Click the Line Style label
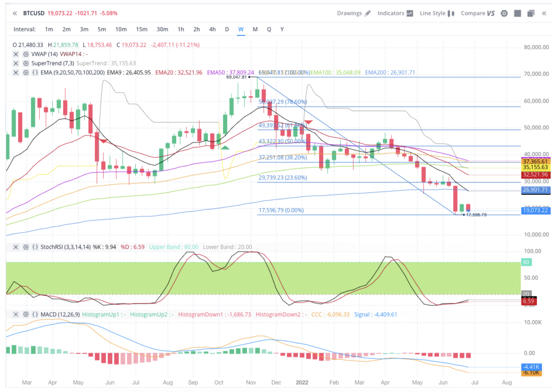Image resolution: width=557 pixels, height=392 pixels. [x=432, y=13]
